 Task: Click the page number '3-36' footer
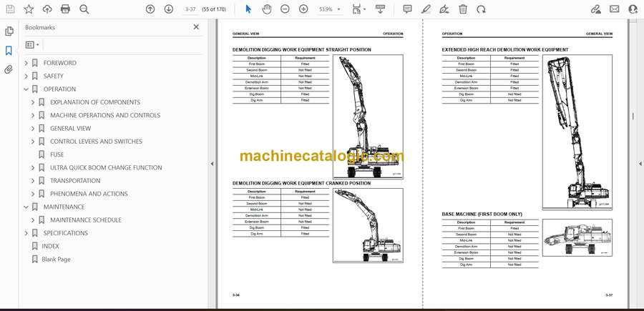tap(235, 295)
